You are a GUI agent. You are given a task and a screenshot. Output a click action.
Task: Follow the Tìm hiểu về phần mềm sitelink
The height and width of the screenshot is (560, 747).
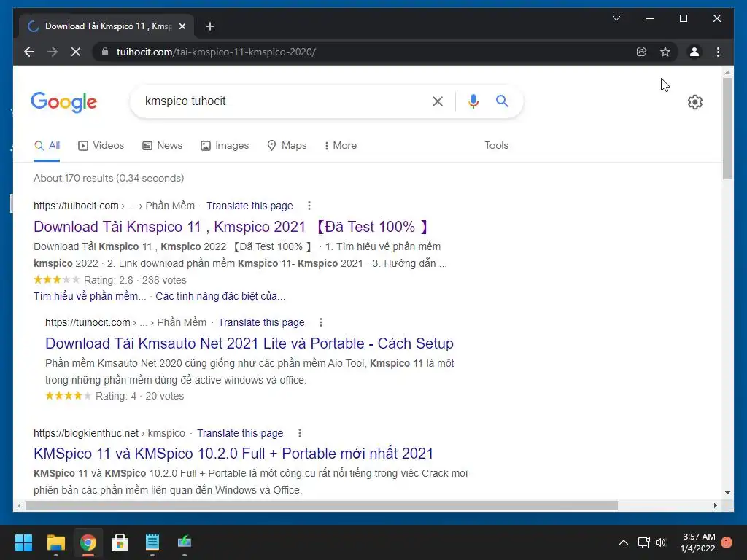[90, 296]
